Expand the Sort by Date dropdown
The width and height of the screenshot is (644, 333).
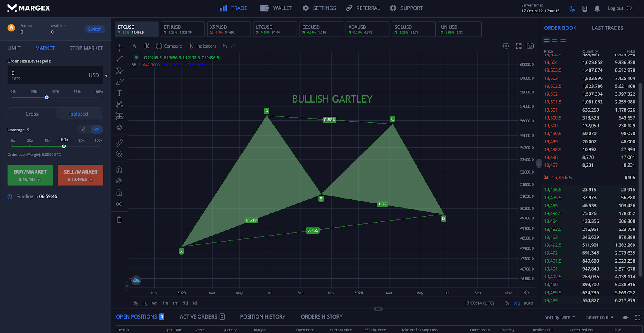point(559,317)
